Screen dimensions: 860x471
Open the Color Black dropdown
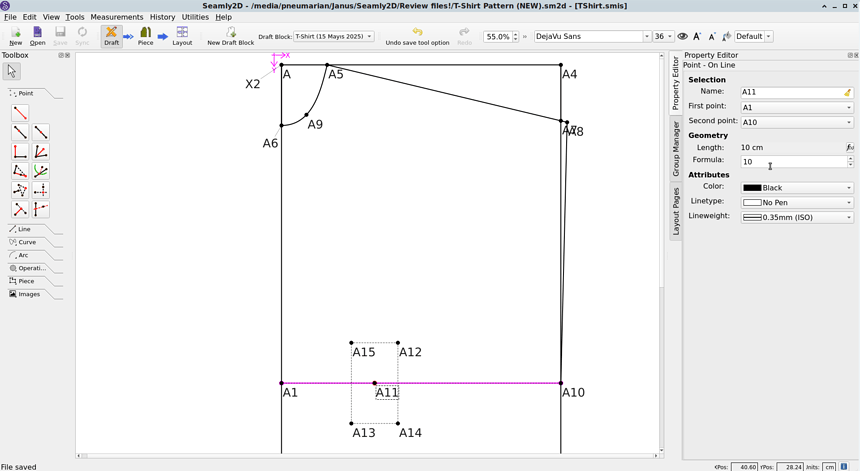pyautogui.click(x=797, y=188)
